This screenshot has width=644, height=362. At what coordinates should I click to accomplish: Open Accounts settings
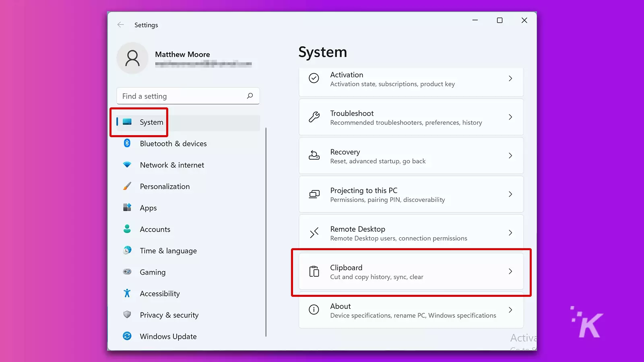pos(155,229)
